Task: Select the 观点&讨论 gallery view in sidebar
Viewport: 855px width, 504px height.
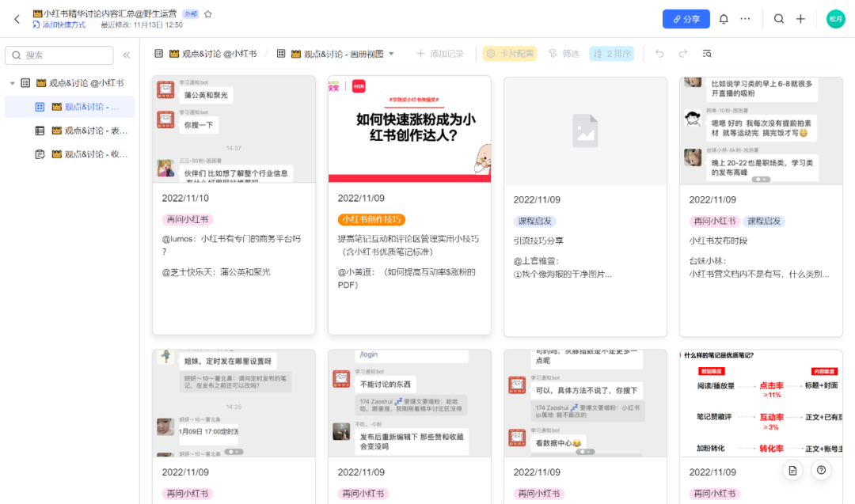Action: (70, 107)
